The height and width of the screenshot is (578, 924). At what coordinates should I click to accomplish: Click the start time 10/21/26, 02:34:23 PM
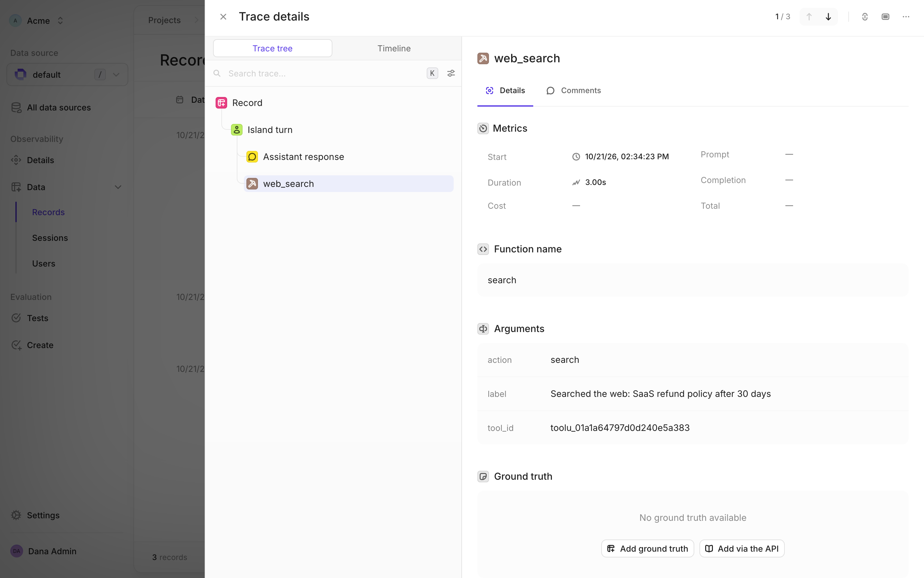pyautogui.click(x=627, y=157)
